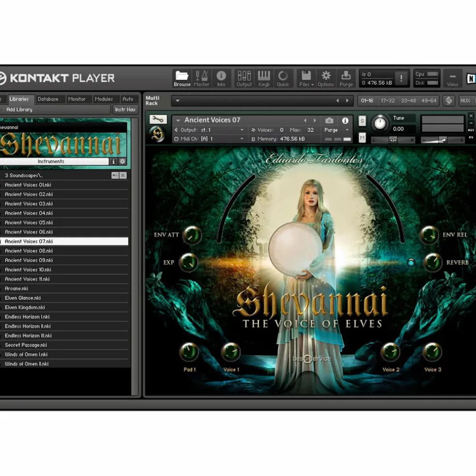Open the Multi Rack preset dropdown

[178, 101]
